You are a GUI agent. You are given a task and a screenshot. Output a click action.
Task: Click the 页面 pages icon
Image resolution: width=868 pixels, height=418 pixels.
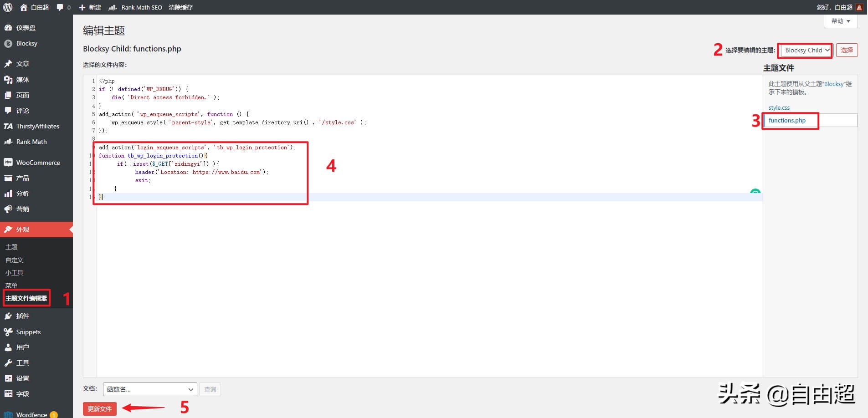click(8, 95)
